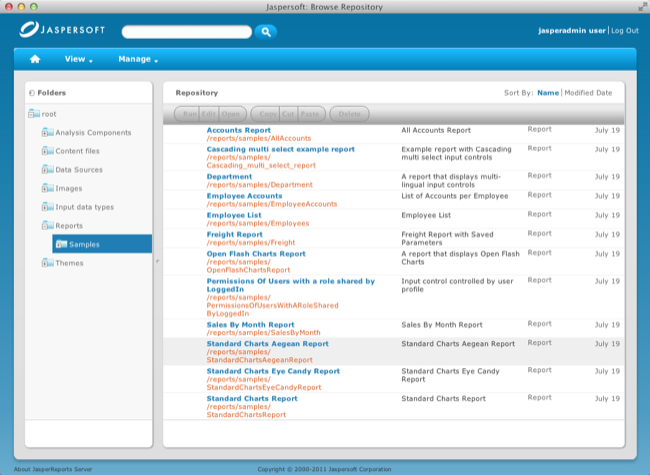Viewport: 650px width, 475px height.
Task: Open the Manage menu
Action: [x=138, y=59]
